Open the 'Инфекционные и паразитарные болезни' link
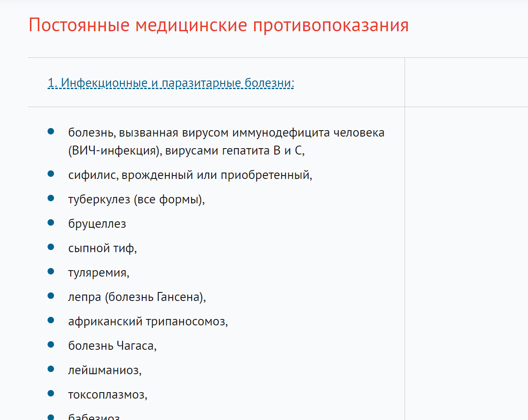Viewport: 528px width, 420px height. click(x=171, y=82)
